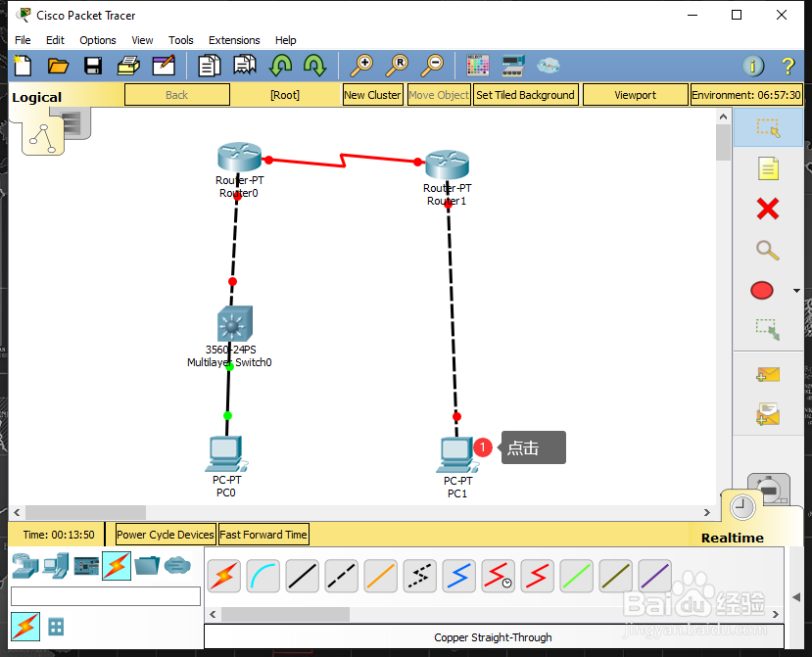
Task: Click the Back button
Action: 177,95
